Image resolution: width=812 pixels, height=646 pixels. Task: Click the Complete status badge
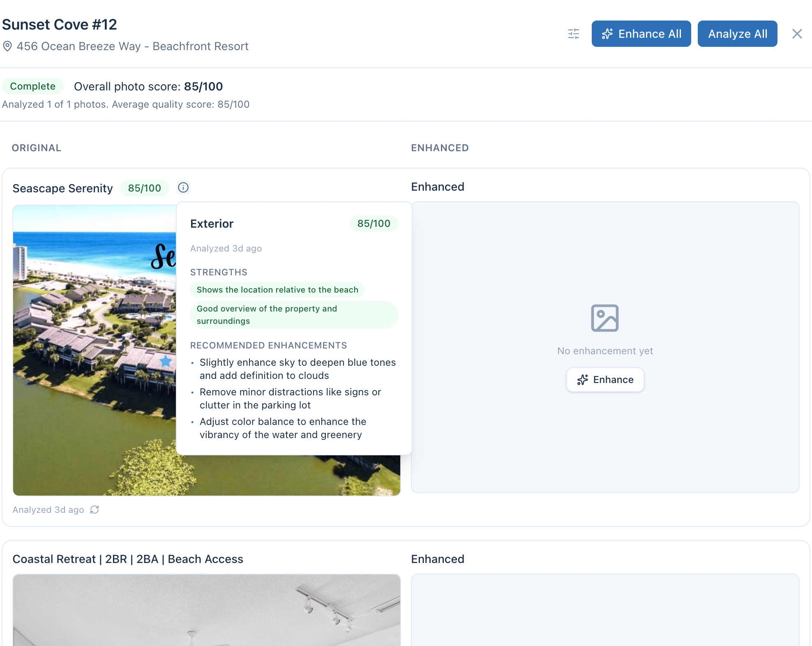[x=33, y=86]
